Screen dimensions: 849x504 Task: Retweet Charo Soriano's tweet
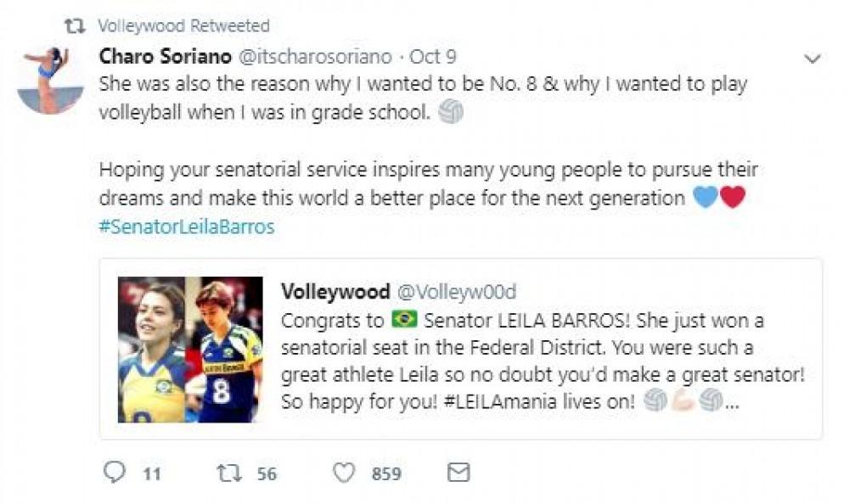coord(228,473)
